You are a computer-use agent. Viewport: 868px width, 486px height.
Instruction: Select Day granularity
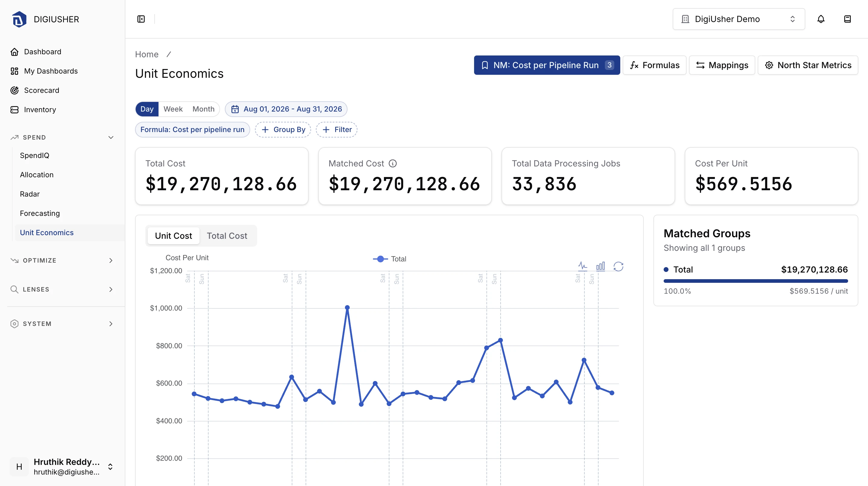coord(147,109)
